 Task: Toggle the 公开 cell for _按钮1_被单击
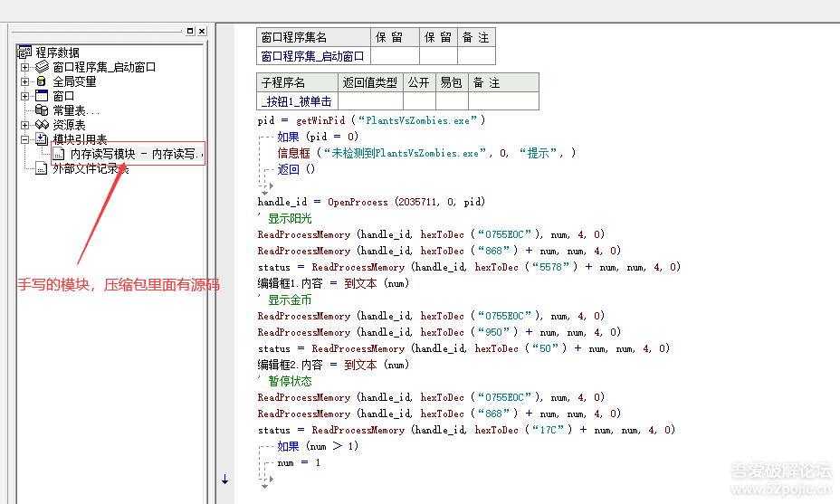click(419, 100)
